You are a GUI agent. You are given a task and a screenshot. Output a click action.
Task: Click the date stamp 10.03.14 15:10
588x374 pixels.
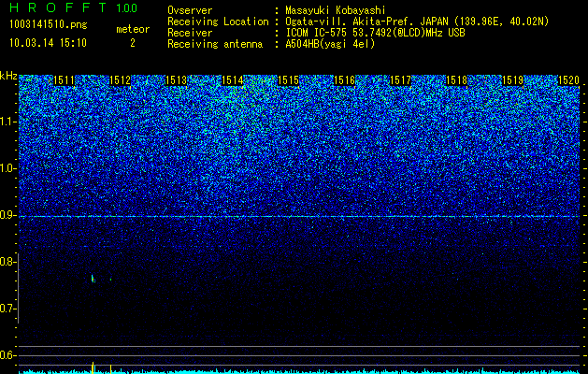coord(48,43)
